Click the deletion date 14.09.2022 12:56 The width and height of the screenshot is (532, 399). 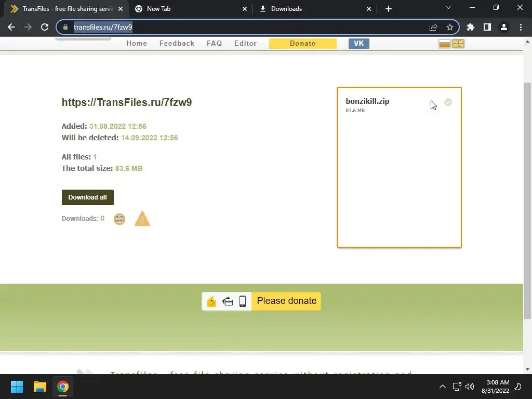tap(149, 138)
